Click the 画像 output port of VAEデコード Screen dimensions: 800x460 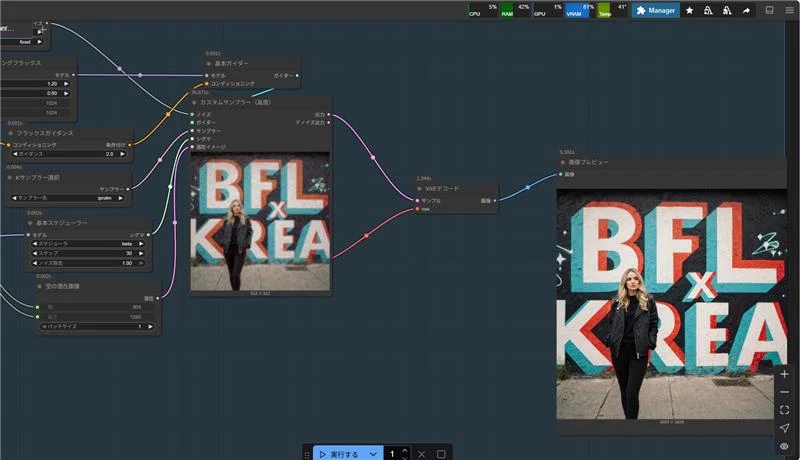(494, 201)
